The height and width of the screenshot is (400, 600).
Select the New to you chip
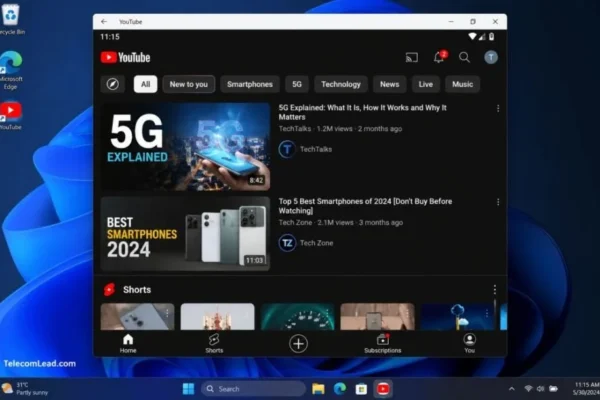point(189,84)
